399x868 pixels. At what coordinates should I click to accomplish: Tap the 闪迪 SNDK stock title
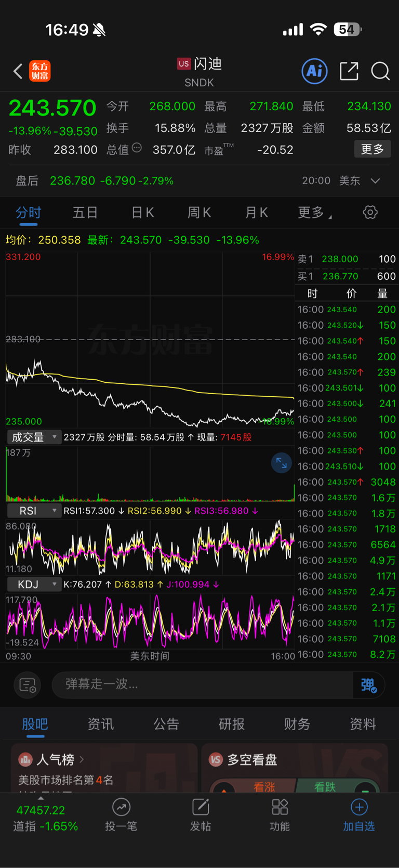(199, 72)
